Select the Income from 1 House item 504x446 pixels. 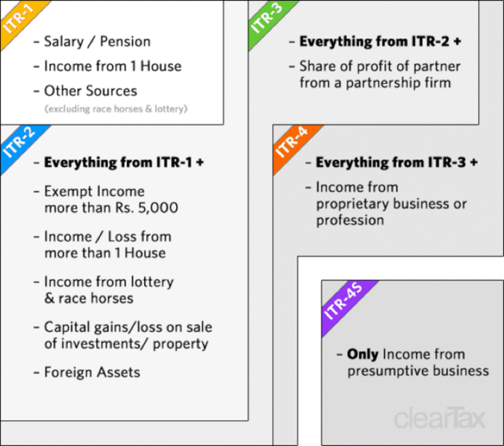113,66
